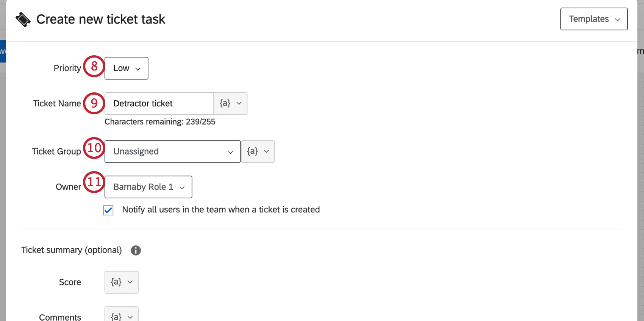Click the characters remaining counter text

(x=160, y=122)
